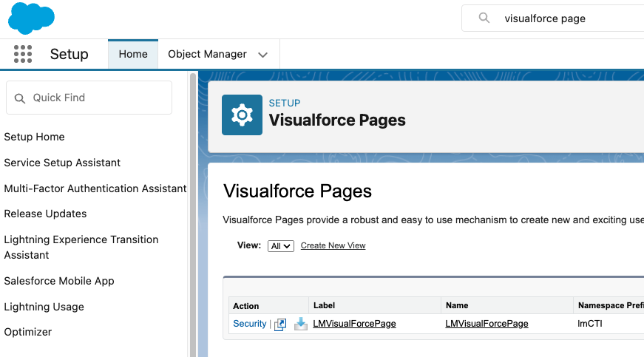The height and width of the screenshot is (357, 644).
Task: Click the global search magnifier icon
Action: coord(484,18)
